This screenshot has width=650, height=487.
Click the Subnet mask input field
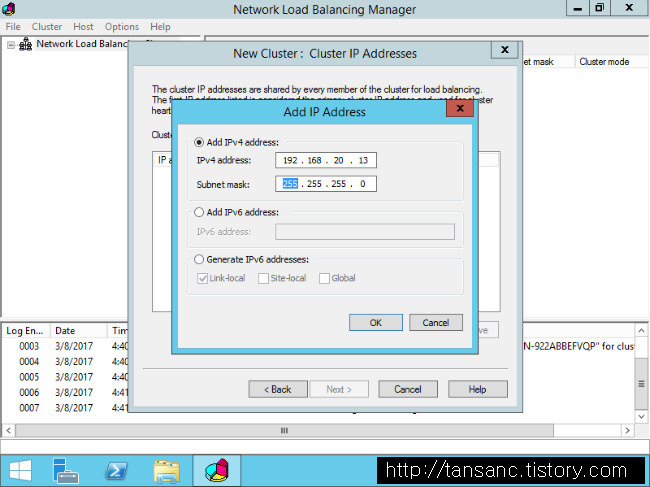(x=326, y=184)
